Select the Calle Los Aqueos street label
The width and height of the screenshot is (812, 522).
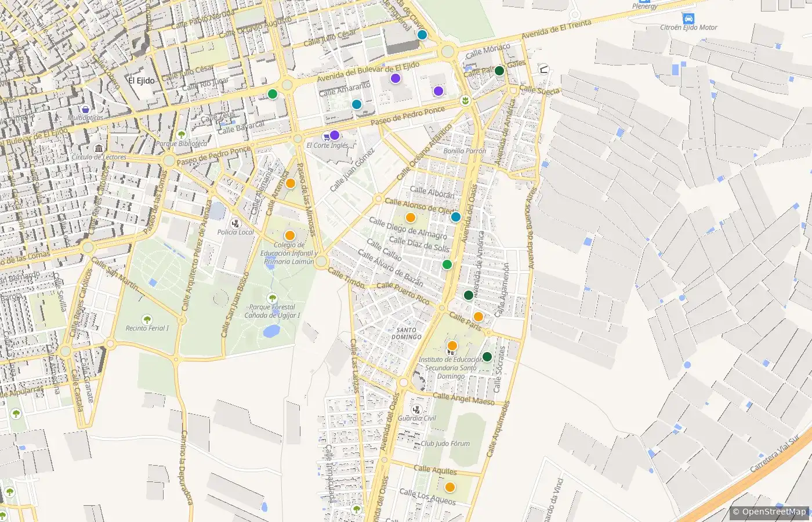click(x=427, y=497)
